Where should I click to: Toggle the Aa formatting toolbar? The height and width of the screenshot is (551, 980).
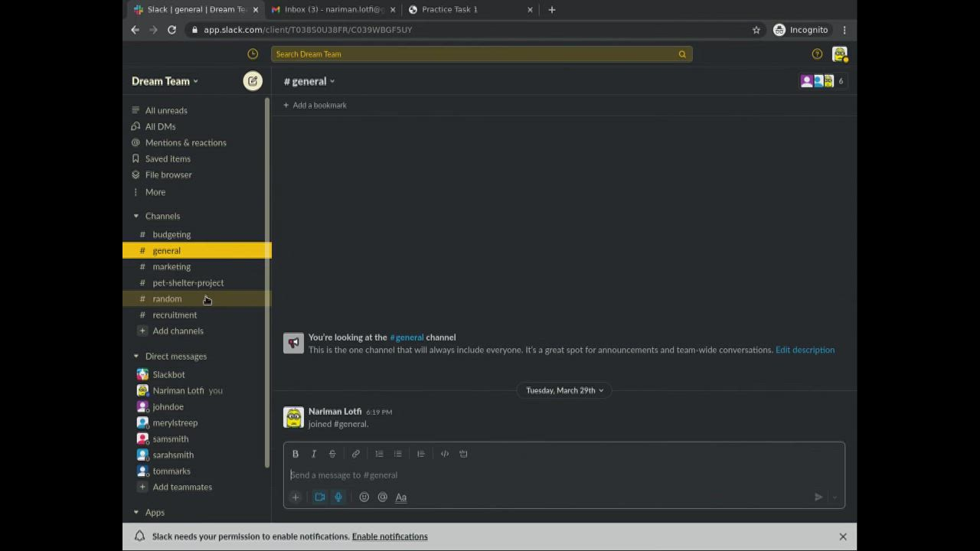(x=401, y=497)
